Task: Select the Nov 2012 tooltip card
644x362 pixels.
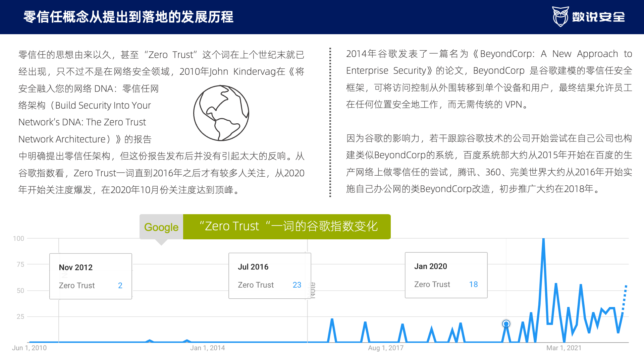Action: [x=91, y=276]
